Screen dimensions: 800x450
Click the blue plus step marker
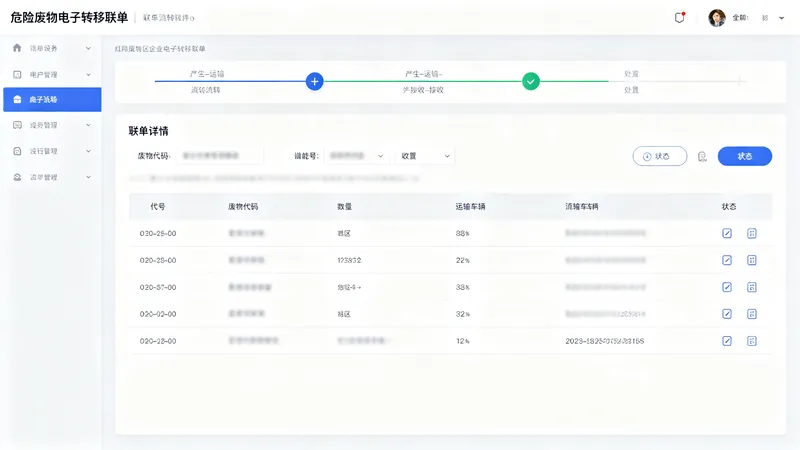click(314, 81)
